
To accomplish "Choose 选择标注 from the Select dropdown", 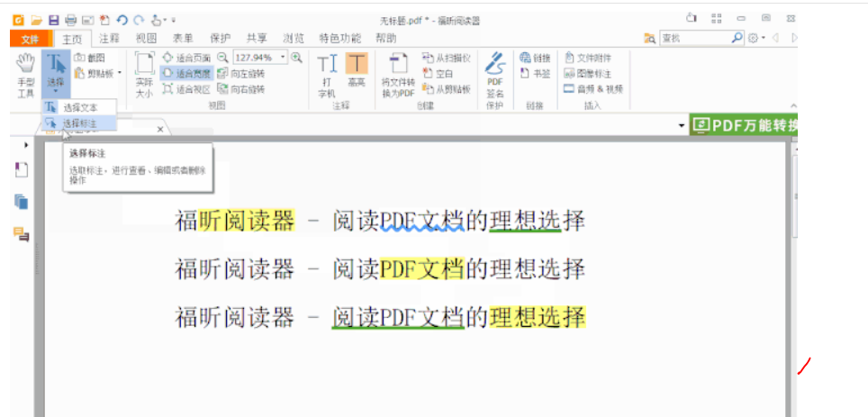I will click(79, 123).
